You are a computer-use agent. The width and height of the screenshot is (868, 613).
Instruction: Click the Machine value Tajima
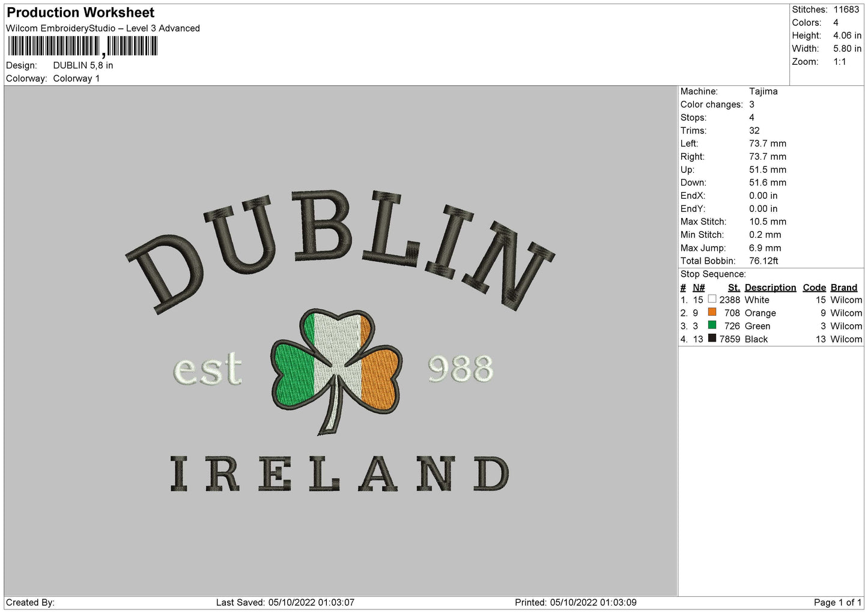pyautogui.click(x=763, y=91)
